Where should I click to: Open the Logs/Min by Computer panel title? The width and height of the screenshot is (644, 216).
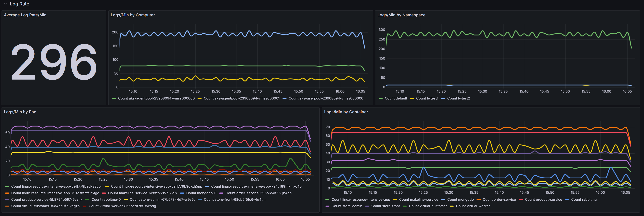point(132,15)
